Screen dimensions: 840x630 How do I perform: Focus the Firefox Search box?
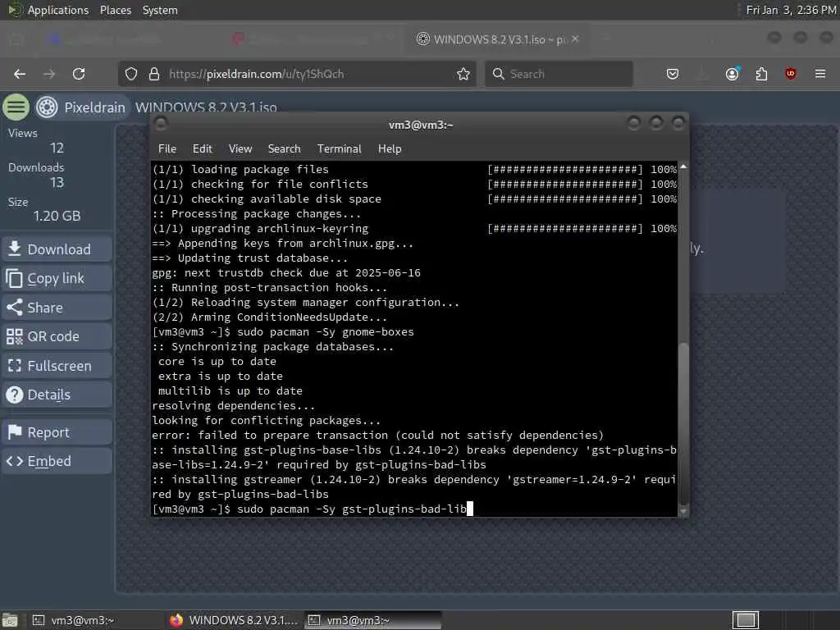click(x=559, y=74)
